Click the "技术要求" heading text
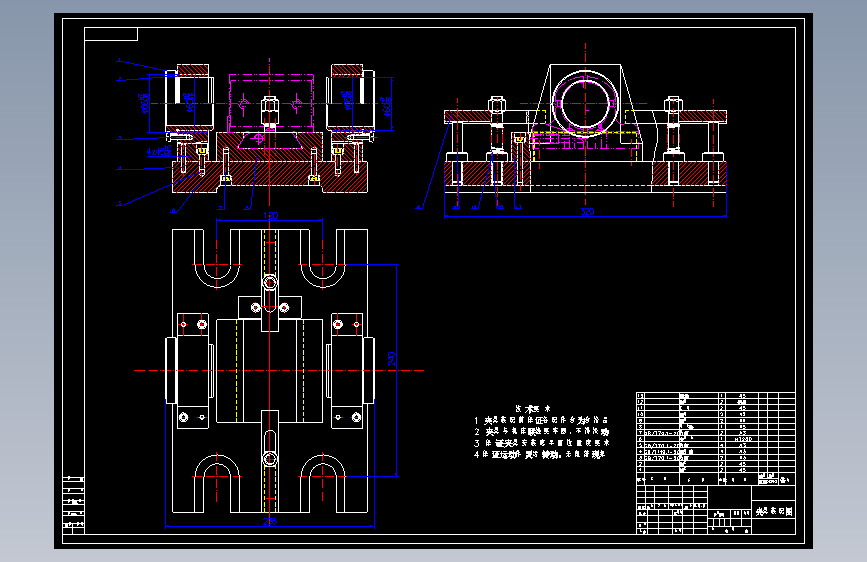 (532, 409)
